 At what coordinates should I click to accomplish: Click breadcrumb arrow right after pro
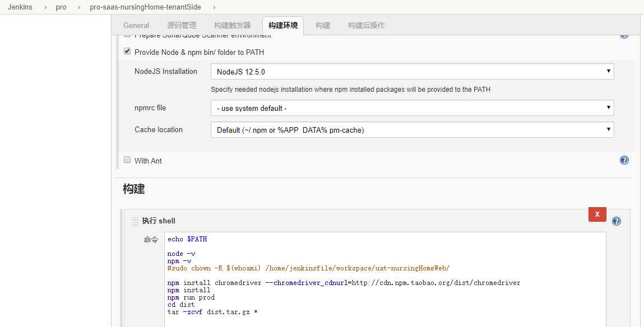[78, 7]
